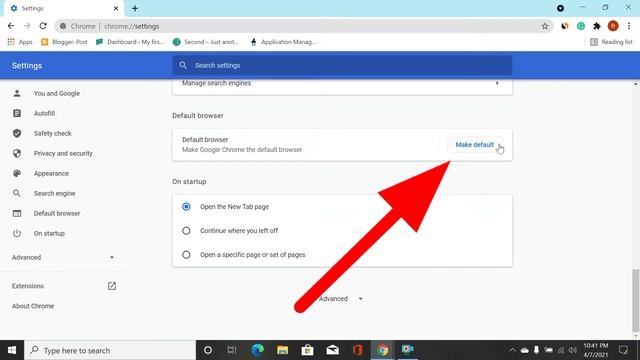This screenshot has height=360, width=640.
Task: Open the Apps bookmarks shortcut
Action: click(x=20, y=42)
